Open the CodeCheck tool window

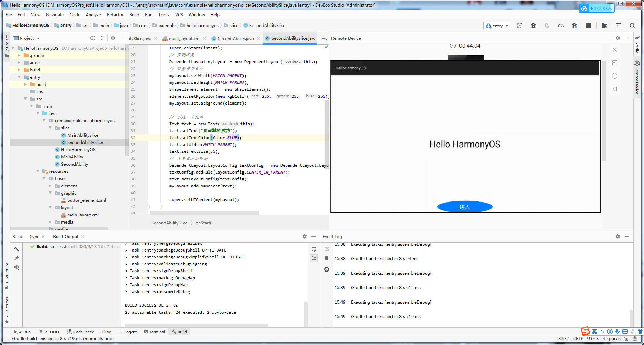pos(80,332)
